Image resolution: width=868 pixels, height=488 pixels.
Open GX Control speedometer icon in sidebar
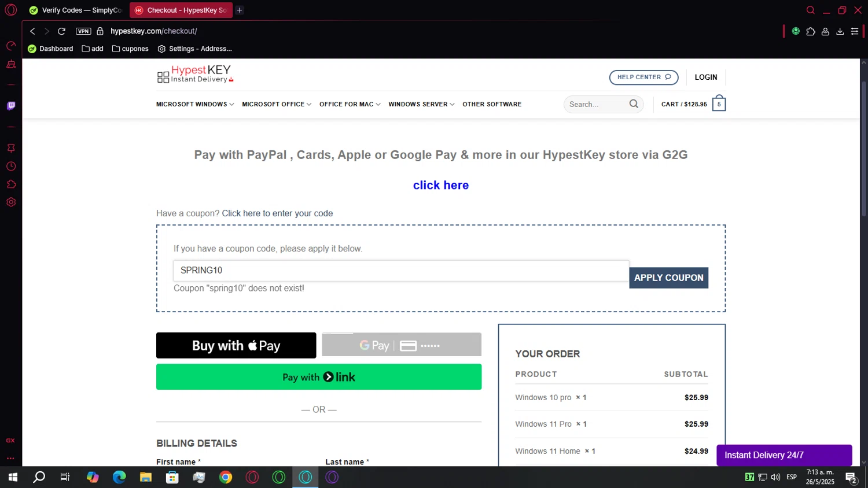coord(11,46)
